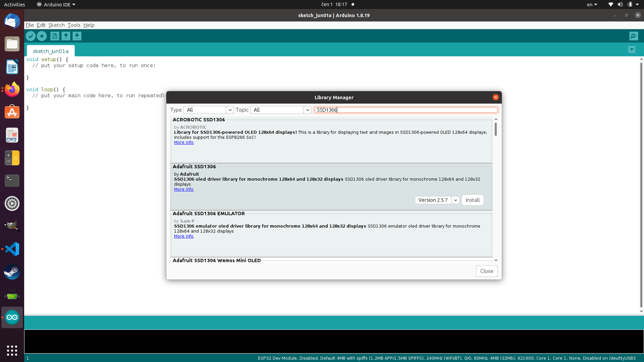
Task: Open the Edit menu
Action: click(41, 25)
